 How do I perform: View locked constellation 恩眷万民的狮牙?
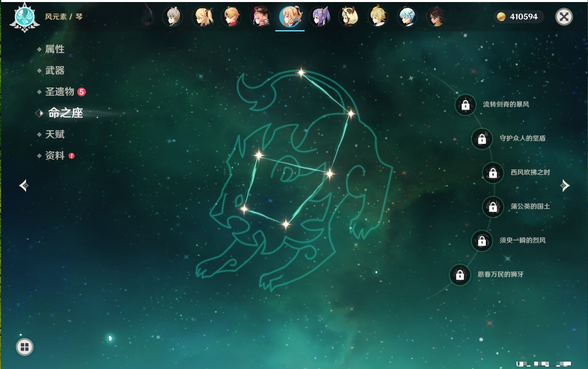tap(460, 275)
